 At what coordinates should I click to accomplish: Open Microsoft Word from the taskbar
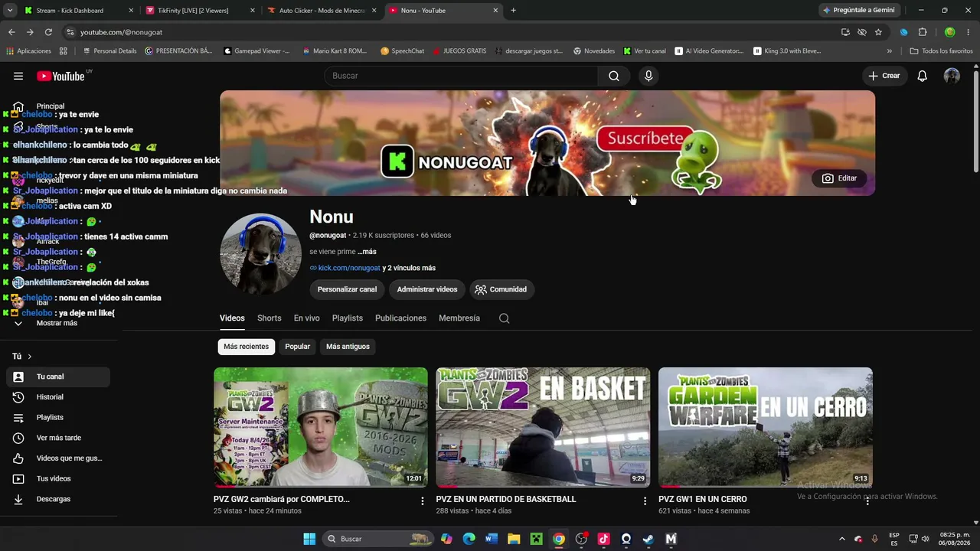point(492,539)
